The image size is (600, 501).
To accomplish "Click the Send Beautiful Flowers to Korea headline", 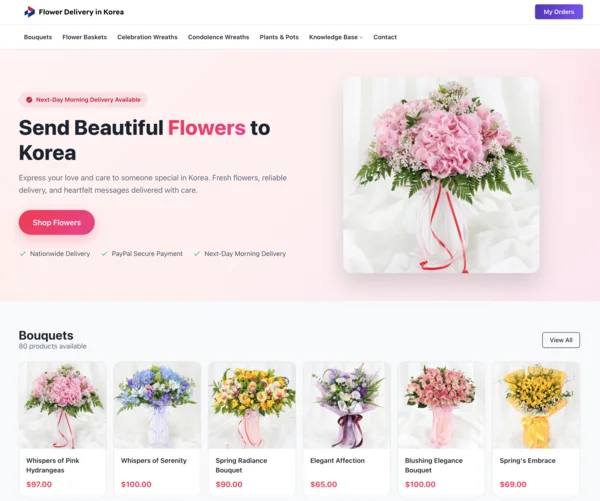I will tap(144, 140).
